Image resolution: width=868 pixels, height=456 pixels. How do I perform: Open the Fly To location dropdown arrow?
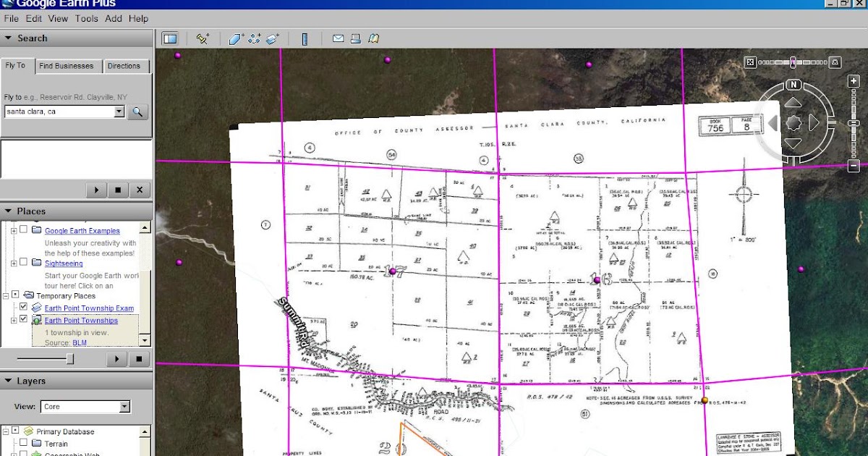click(119, 112)
